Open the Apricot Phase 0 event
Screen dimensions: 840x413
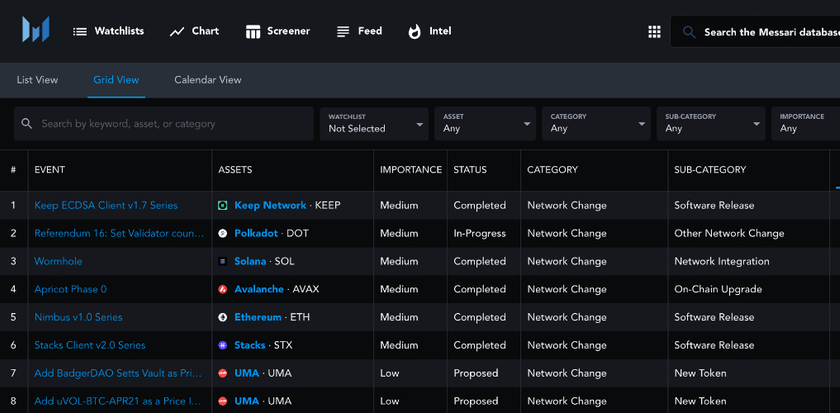[70, 289]
